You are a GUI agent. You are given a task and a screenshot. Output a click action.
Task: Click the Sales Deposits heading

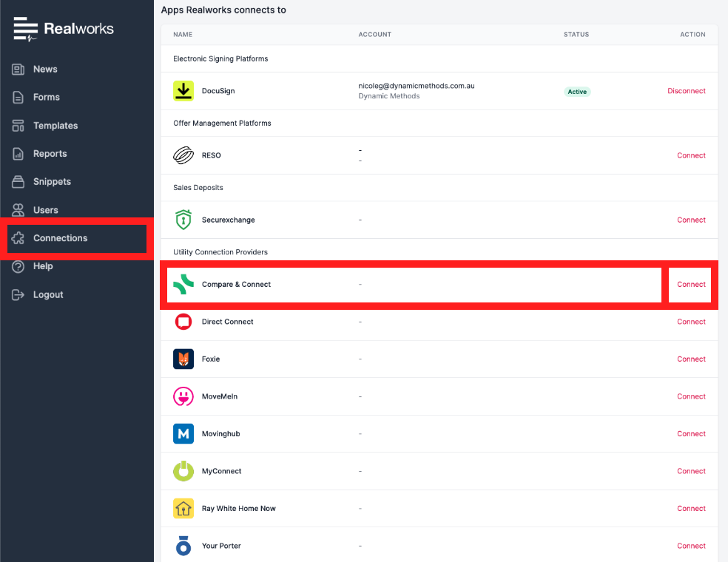[x=198, y=188]
